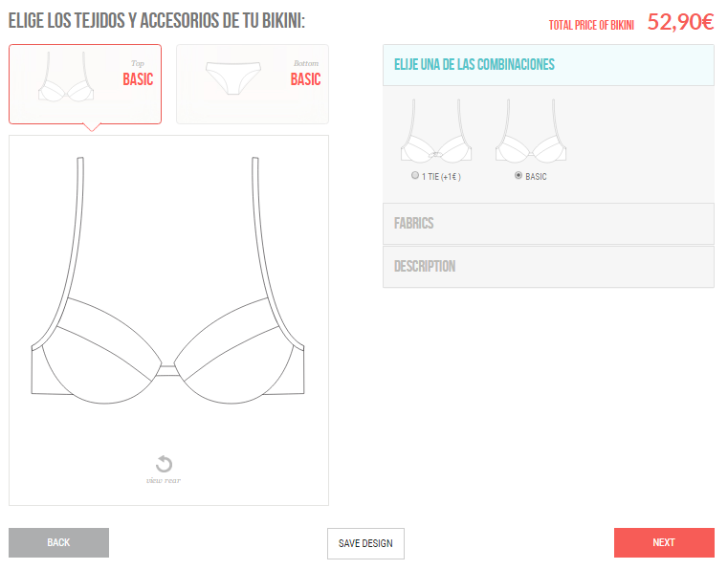
Task: Click the 1 TIE (+1€) label
Action: pyautogui.click(x=441, y=177)
